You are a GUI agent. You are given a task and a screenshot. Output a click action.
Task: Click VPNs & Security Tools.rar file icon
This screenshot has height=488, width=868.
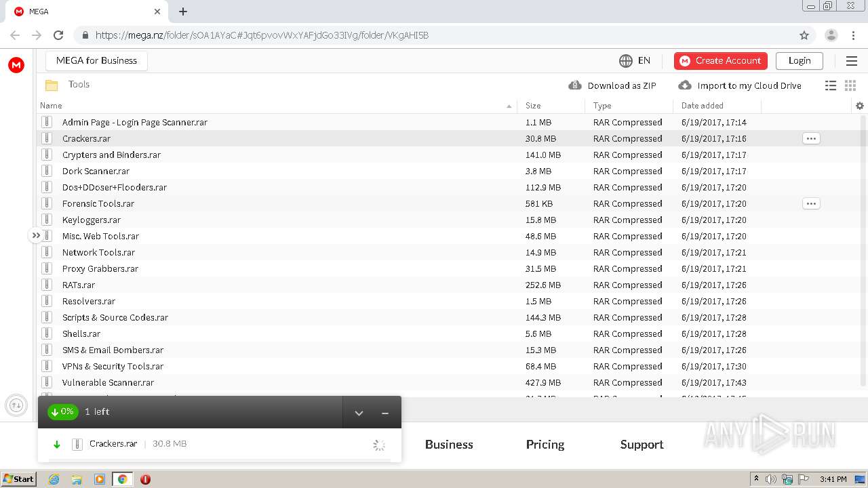(x=47, y=366)
